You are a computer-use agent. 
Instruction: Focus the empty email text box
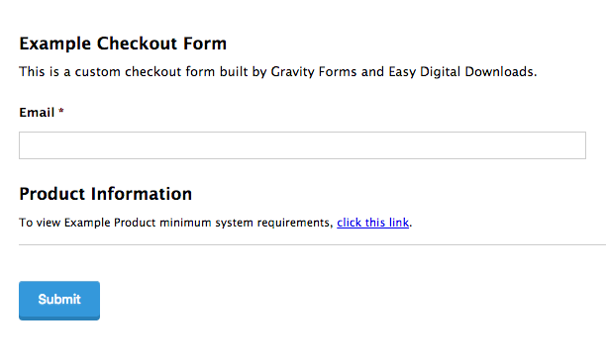(302, 145)
